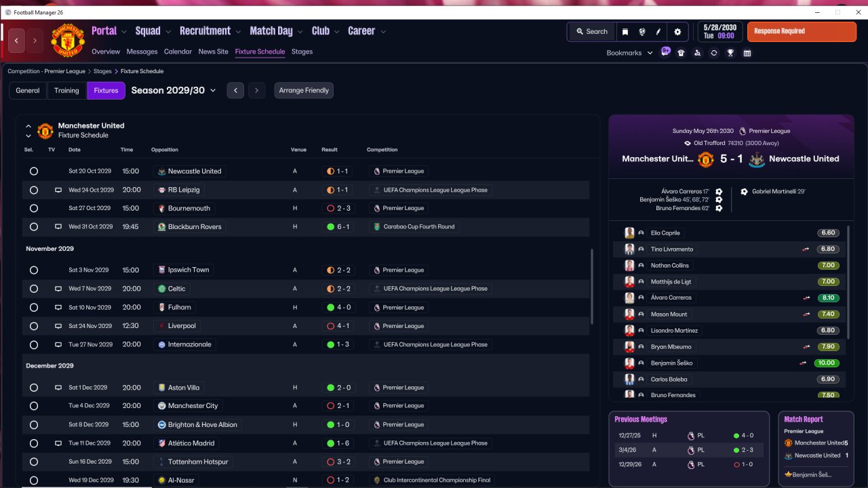Open the Manchester United club crest
Viewport: 868px width, 488px height.
pos(68,41)
